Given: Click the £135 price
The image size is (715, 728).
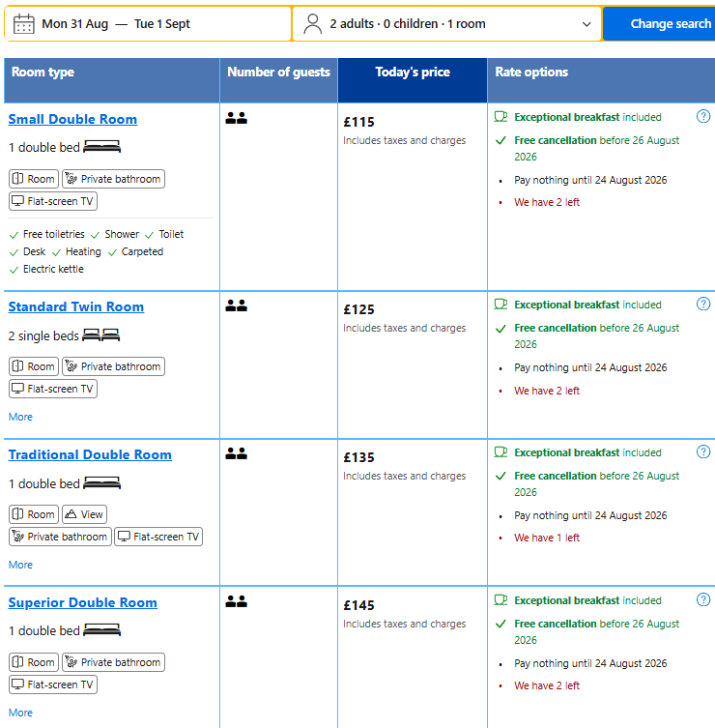Looking at the screenshot, I should tap(358, 458).
